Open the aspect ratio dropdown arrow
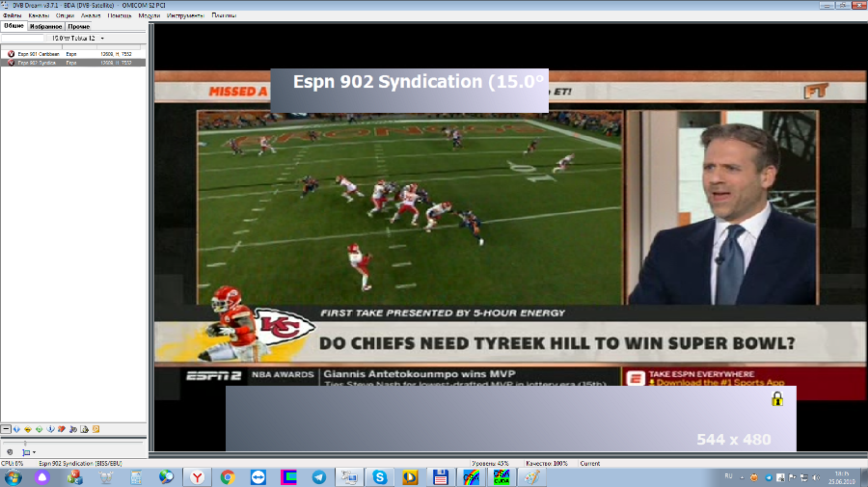868x487 pixels. 35,452
